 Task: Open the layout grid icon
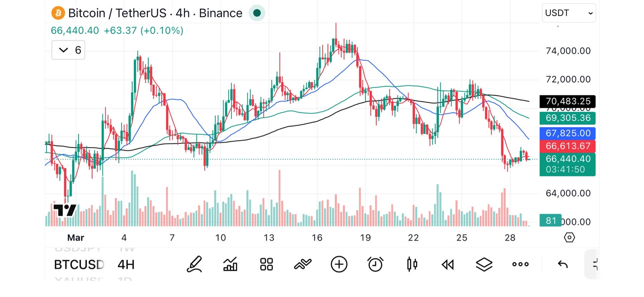(266, 264)
